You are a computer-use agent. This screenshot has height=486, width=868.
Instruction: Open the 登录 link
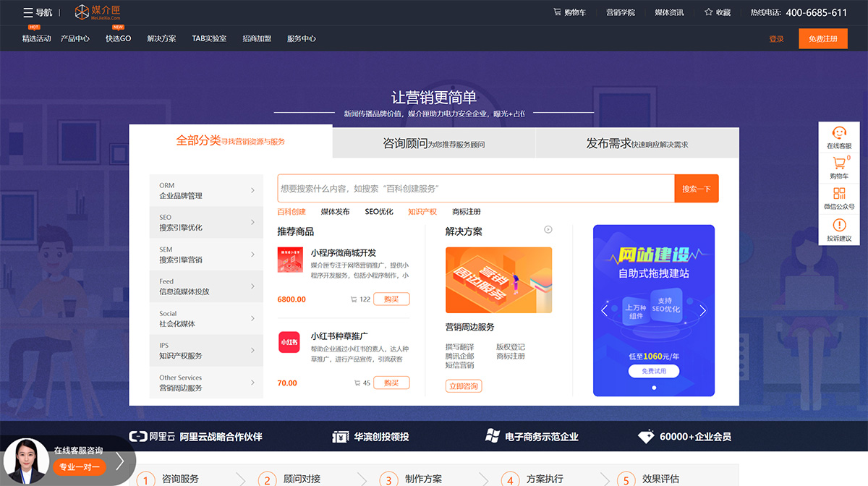776,38
